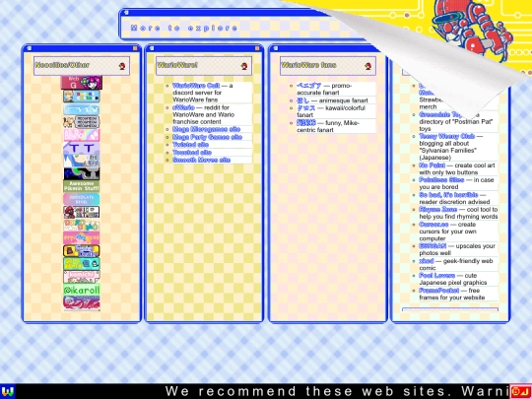Open the r/Wario reddit link
Screen dimensions: 532x399
pos(183,107)
